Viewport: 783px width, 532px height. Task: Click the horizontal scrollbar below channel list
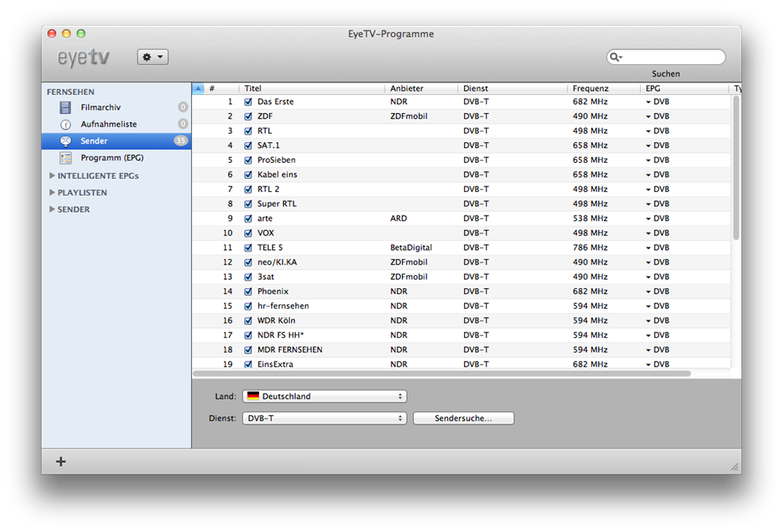pos(442,373)
